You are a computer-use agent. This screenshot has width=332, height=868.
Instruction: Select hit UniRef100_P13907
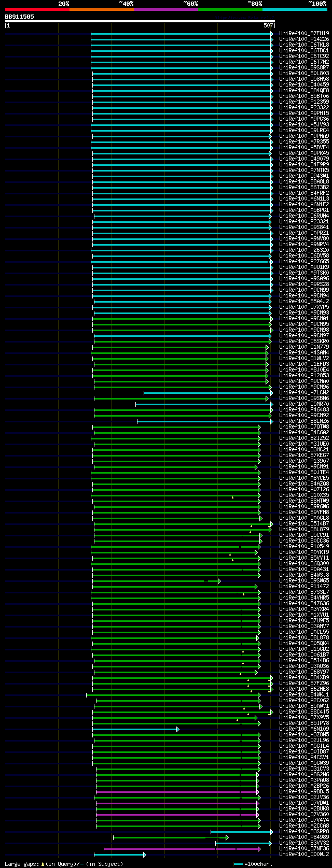pos(304,461)
